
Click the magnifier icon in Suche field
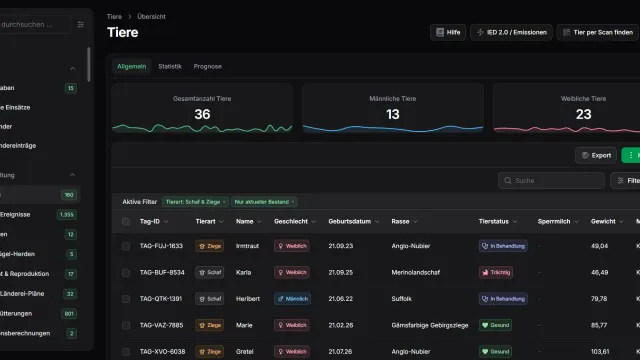pyautogui.click(x=508, y=180)
